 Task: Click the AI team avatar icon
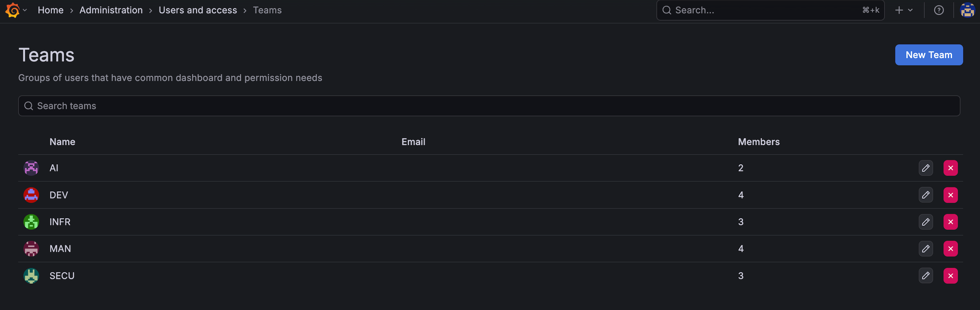[31, 168]
